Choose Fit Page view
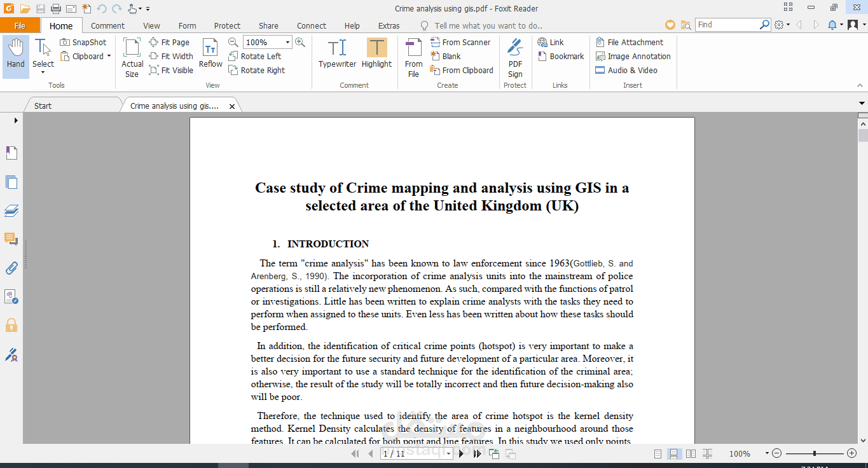The image size is (868, 468). pos(169,43)
